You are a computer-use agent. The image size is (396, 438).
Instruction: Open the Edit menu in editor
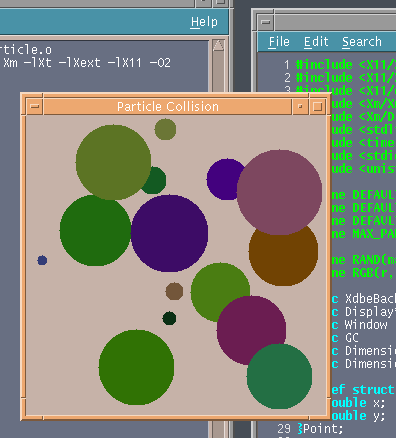click(316, 42)
